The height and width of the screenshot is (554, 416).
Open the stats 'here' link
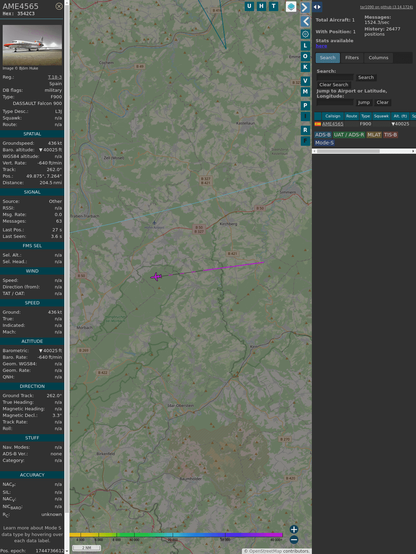[321, 46]
